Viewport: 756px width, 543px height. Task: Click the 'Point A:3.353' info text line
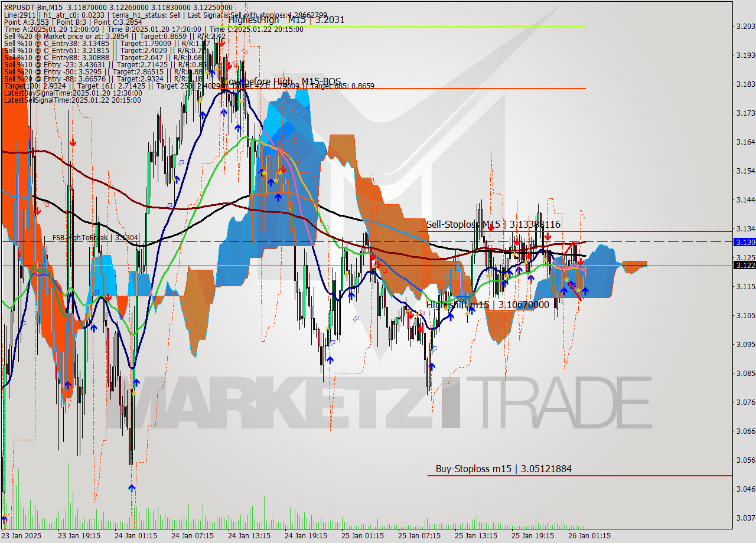pyautogui.click(x=73, y=22)
